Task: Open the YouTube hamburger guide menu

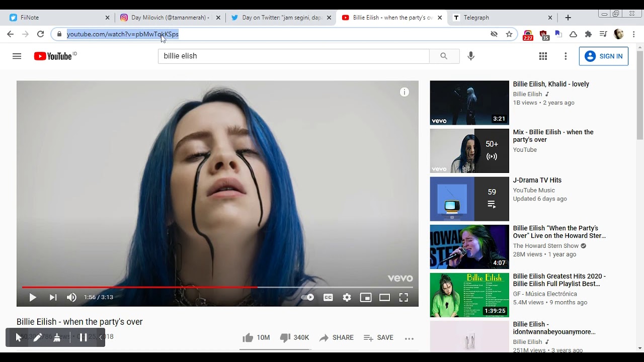Action: click(17, 56)
